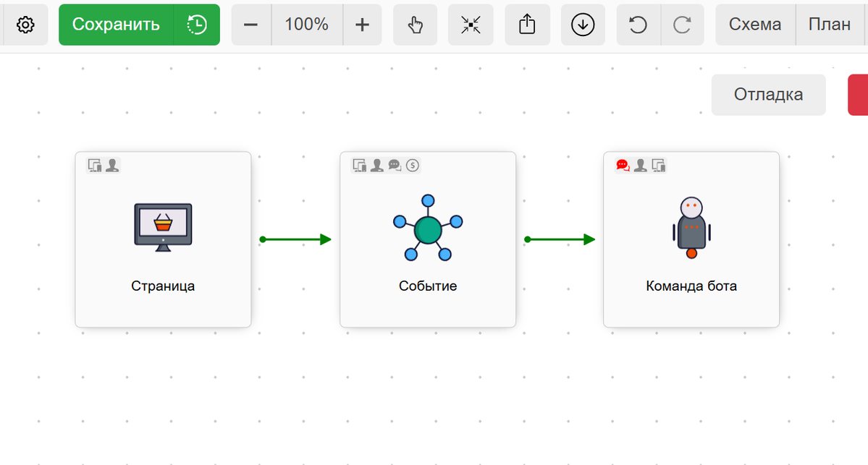
Task: Select the Страница page node
Action: 163,239
